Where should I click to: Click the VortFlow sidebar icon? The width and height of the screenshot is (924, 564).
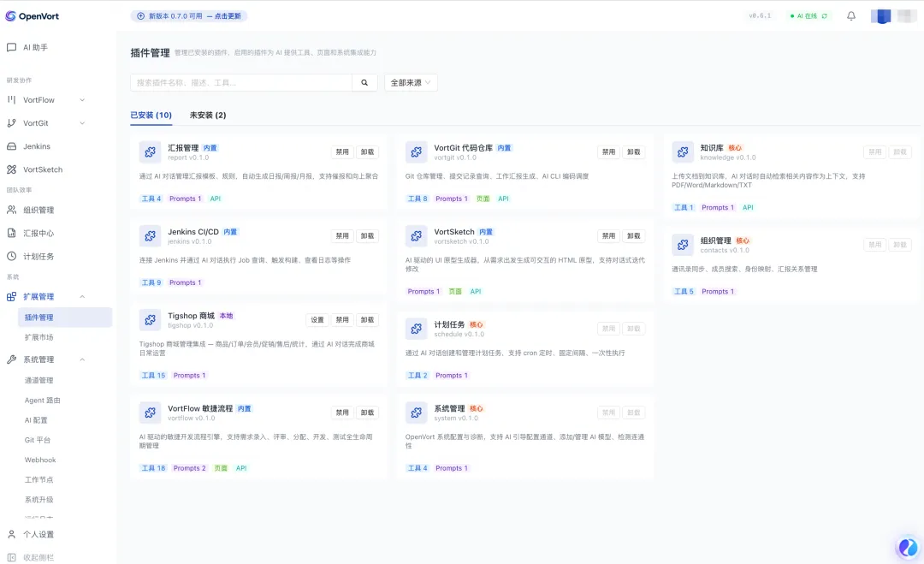[11, 99]
